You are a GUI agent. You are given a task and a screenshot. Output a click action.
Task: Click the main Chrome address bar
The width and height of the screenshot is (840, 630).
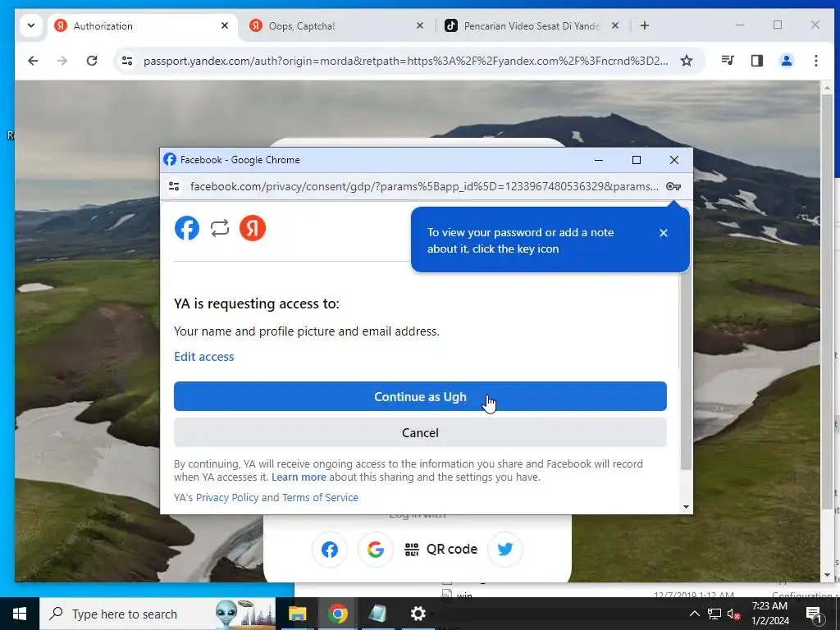pyautogui.click(x=405, y=61)
